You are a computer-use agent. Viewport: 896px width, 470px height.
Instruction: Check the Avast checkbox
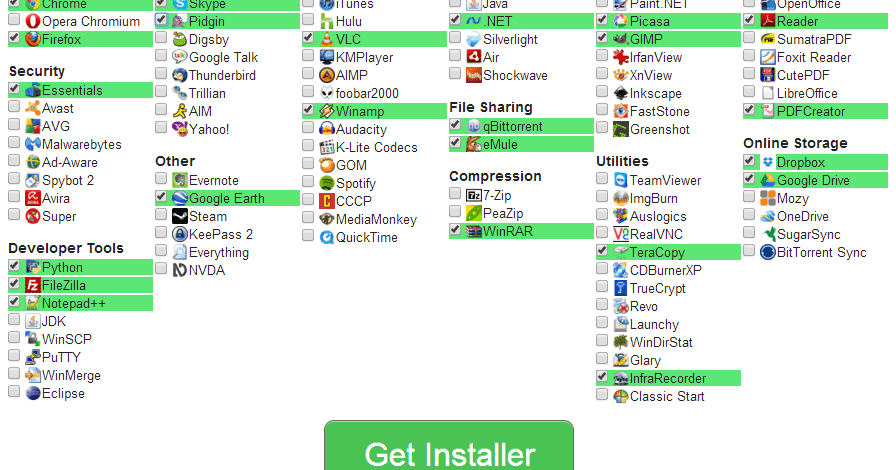14,106
